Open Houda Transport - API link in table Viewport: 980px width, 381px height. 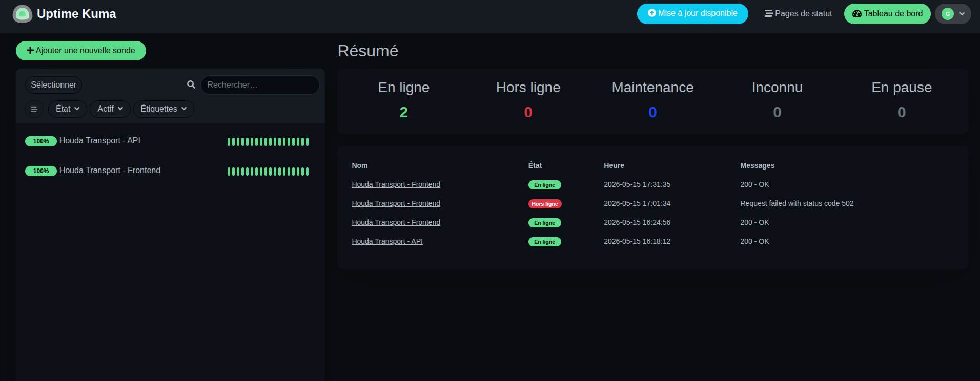[387, 241]
